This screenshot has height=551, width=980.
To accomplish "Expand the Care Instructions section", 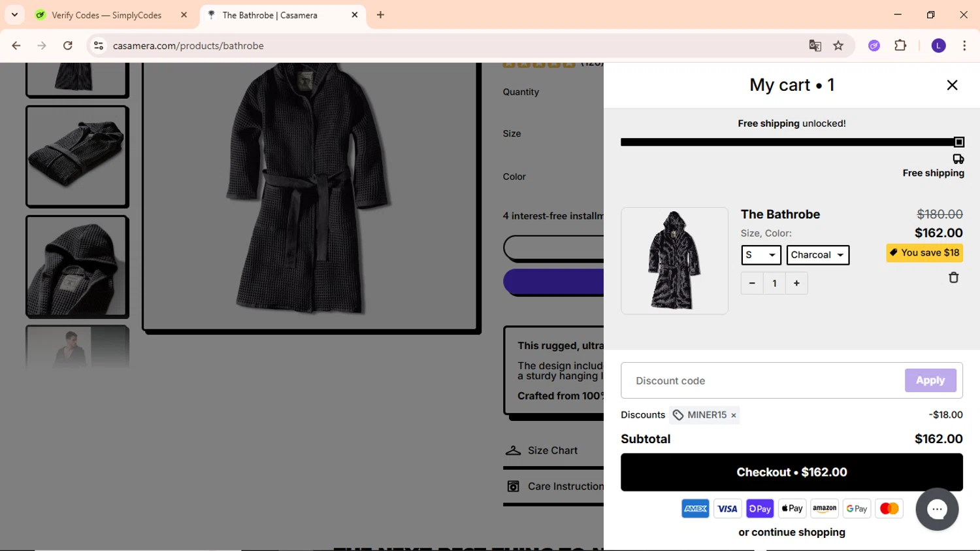I will (x=554, y=486).
